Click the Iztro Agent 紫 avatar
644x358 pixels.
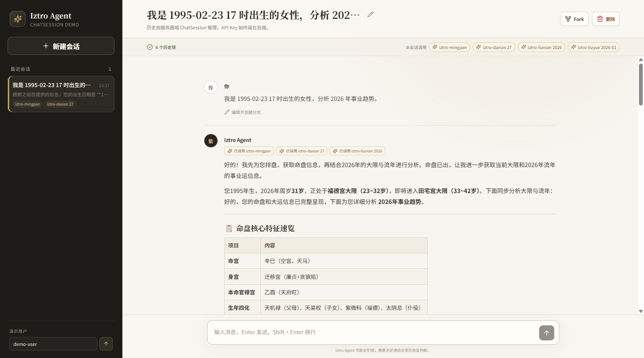211,141
